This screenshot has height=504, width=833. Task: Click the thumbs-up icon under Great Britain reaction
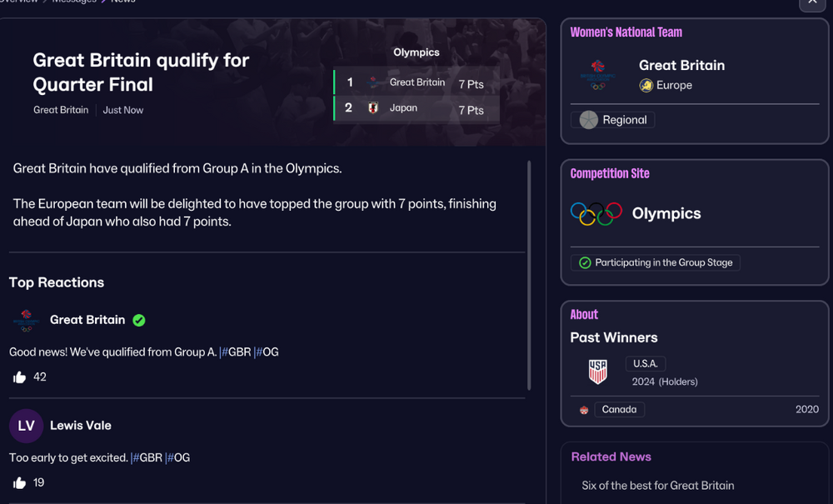coord(20,377)
